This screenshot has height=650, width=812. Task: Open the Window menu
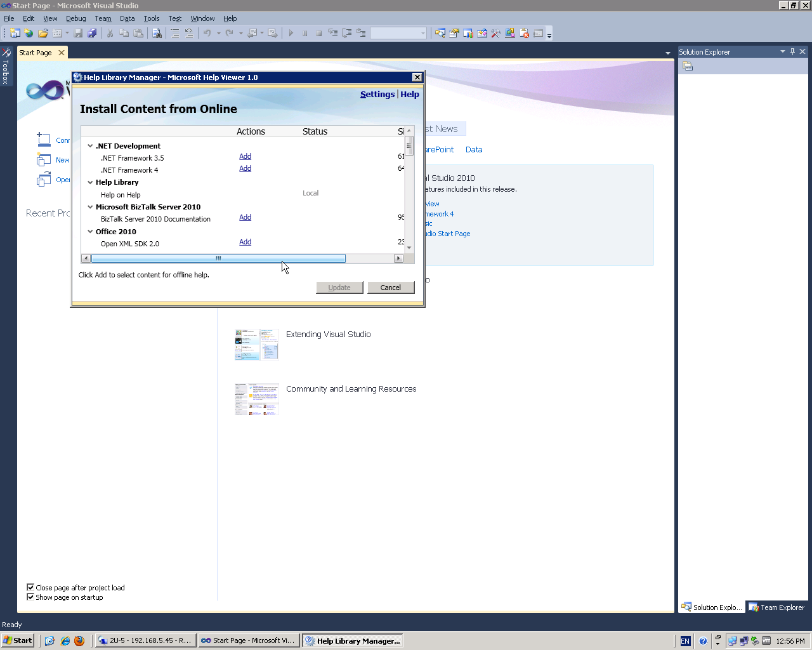click(203, 18)
